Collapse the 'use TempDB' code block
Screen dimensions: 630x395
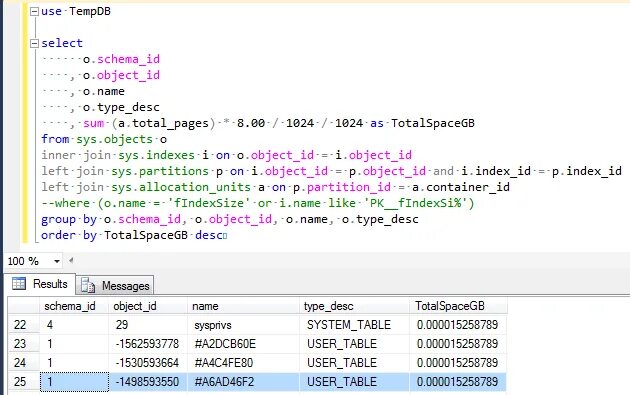pos(35,11)
